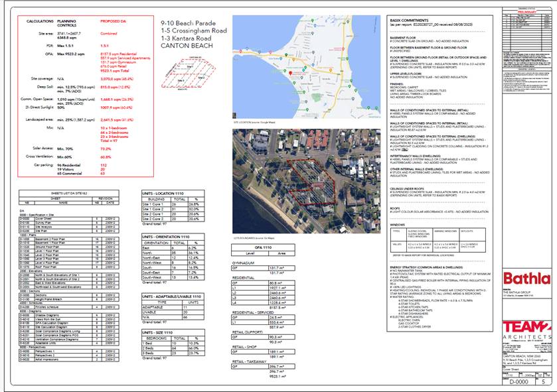Click the TEAM2 Architects logo
This screenshot has height=392, width=557.
[526, 328]
